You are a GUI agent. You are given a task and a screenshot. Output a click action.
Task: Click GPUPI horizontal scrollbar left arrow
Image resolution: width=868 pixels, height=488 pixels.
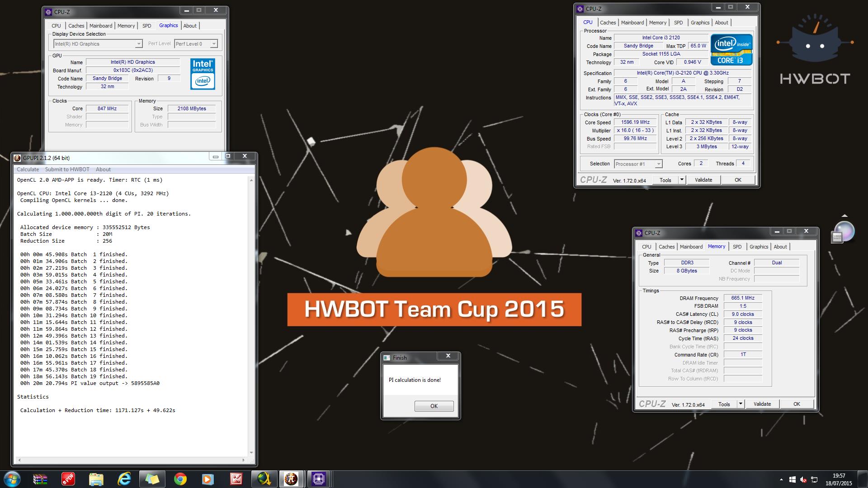click(19, 460)
